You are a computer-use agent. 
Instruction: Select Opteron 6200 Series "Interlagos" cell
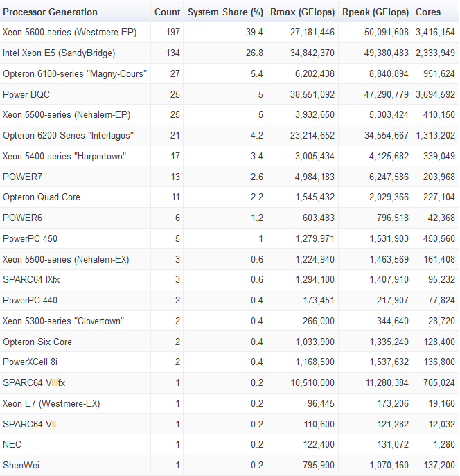[69, 135]
